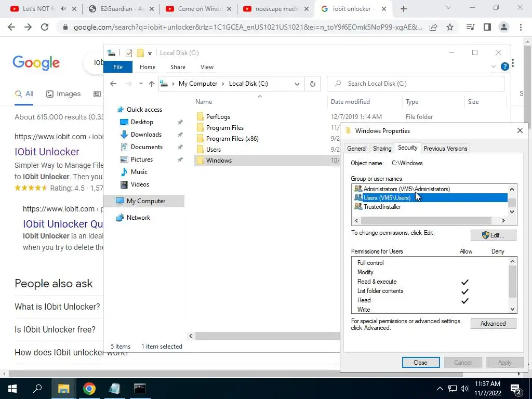
Task: Select the PerfLogs folder
Action: [x=218, y=117]
